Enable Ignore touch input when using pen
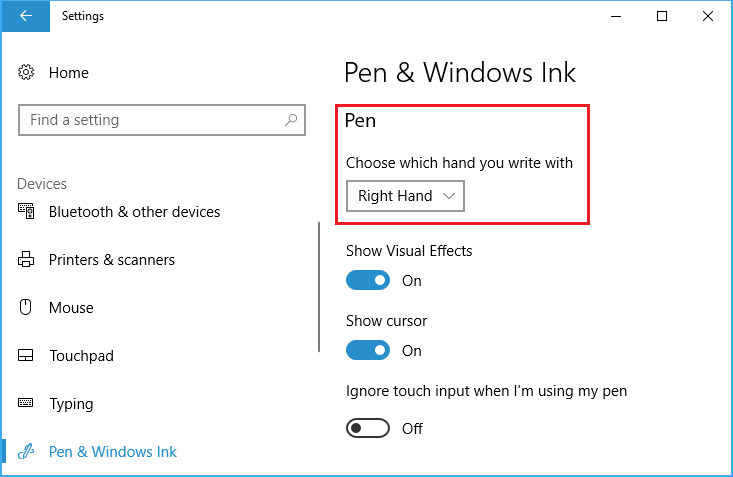The width and height of the screenshot is (733, 477). pos(368,428)
